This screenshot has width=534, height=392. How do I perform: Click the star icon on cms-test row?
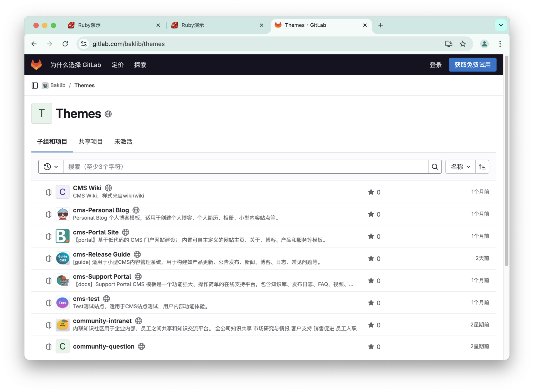[x=371, y=303]
